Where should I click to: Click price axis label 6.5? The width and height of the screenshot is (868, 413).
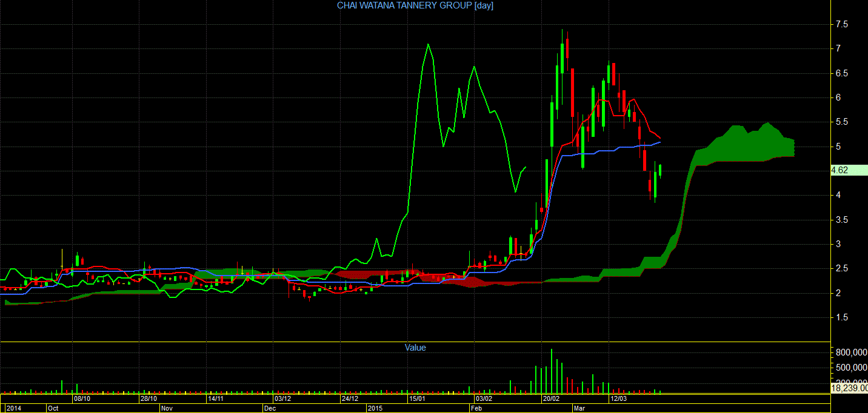point(842,73)
